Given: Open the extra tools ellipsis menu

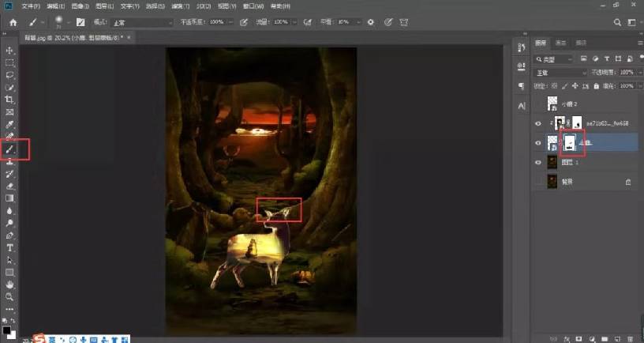Looking at the screenshot, I should click(9, 309).
